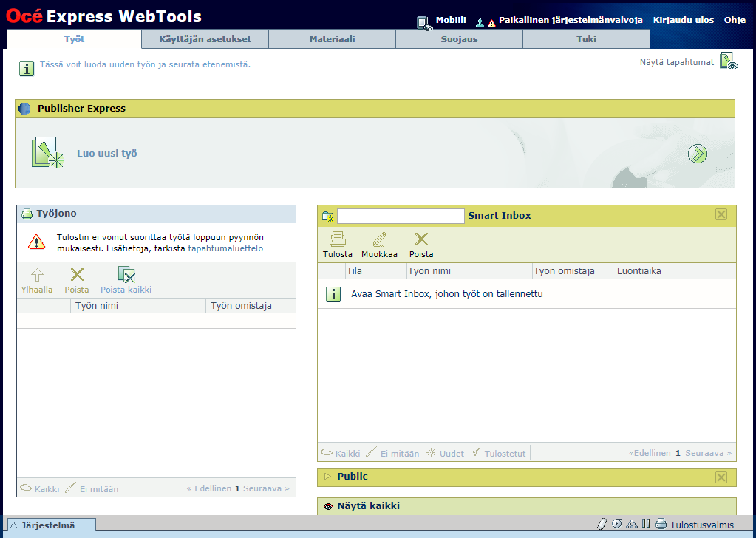Select Ei mitään in the Smart Inbox footer
The height and width of the screenshot is (538, 756).
(x=400, y=454)
